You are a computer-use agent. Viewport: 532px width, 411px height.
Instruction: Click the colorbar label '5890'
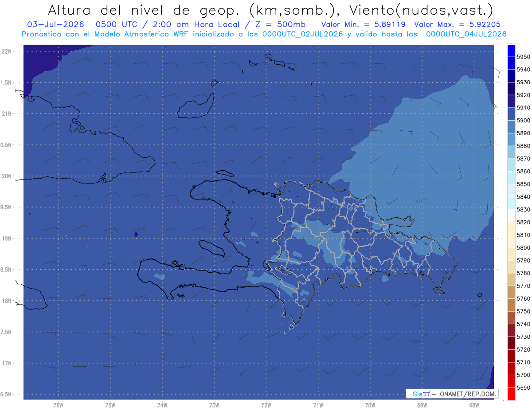pos(524,133)
